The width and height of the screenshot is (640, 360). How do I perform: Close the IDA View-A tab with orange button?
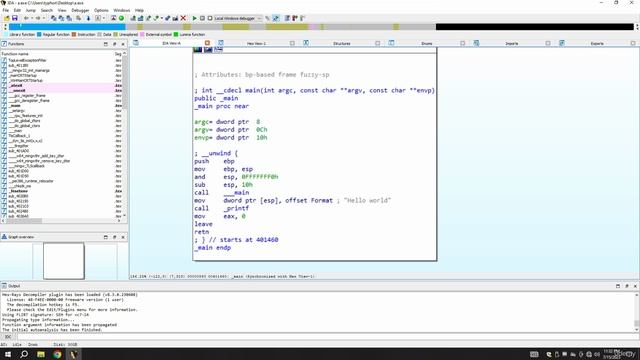pyautogui.click(x=207, y=43)
